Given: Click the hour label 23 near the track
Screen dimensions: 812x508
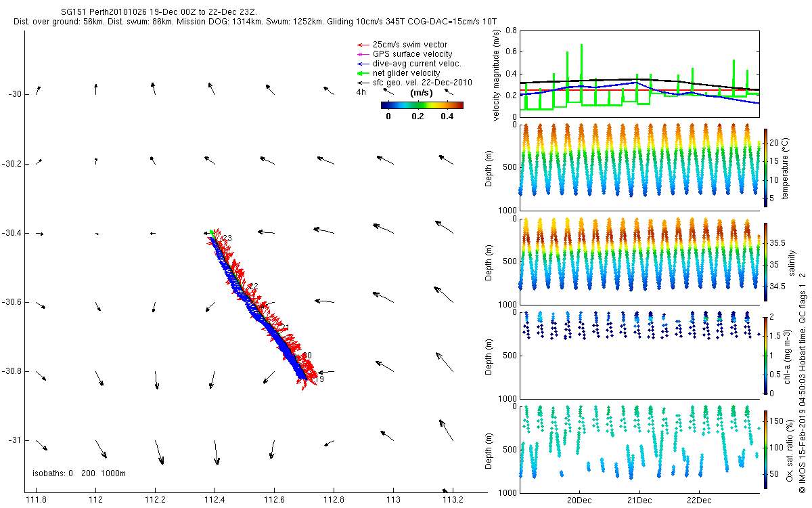Looking at the screenshot, I should point(227,238).
